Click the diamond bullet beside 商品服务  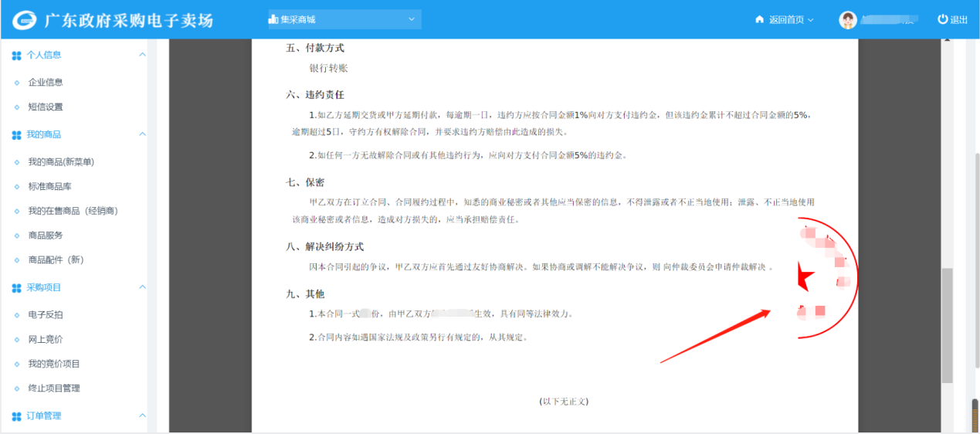click(18, 236)
